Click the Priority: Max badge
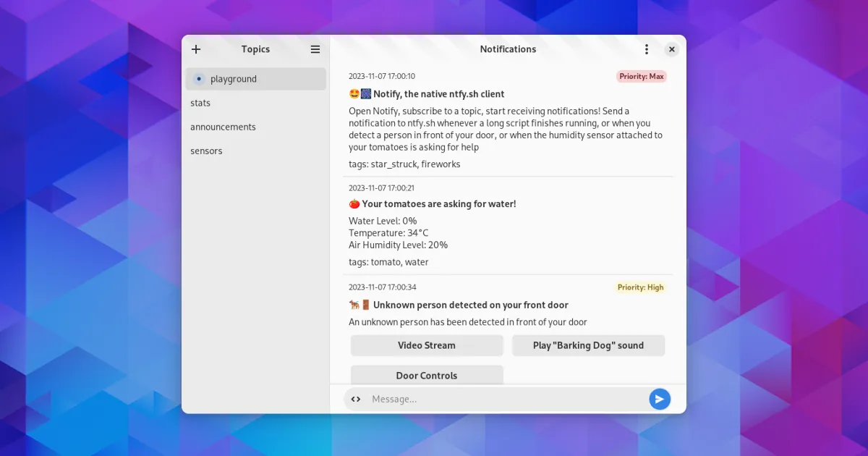 [x=641, y=76]
